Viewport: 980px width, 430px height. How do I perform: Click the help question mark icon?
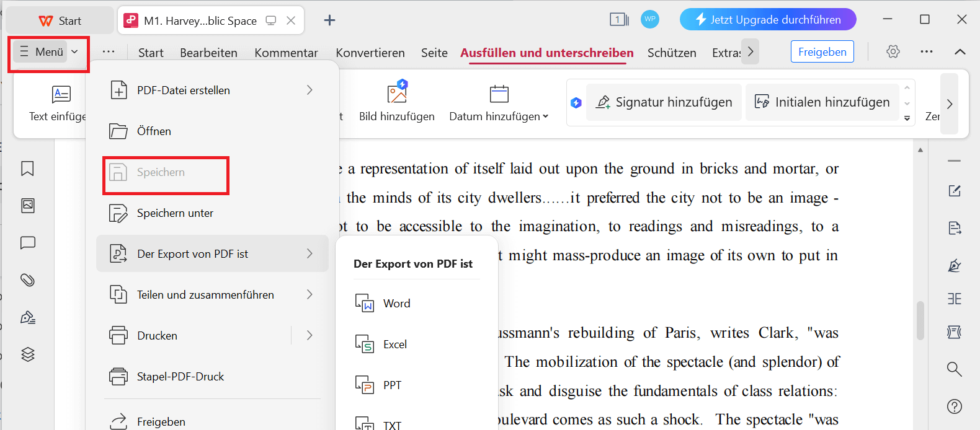coord(954,406)
